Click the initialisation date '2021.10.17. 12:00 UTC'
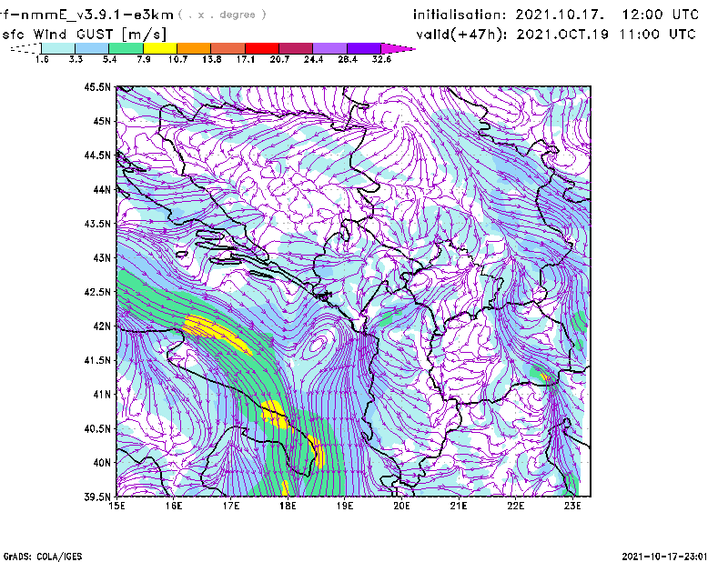This screenshot has width=728, height=562. (607, 15)
